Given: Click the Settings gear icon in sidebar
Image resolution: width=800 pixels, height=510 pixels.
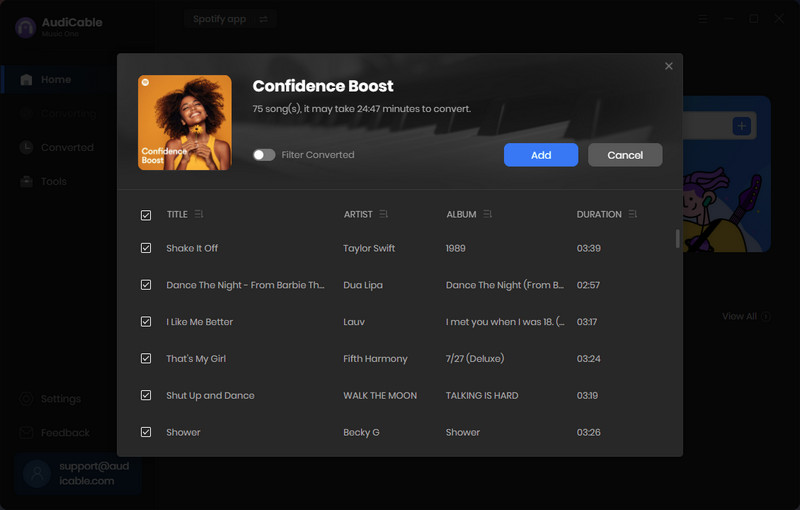Looking at the screenshot, I should [x=26, y=399].
